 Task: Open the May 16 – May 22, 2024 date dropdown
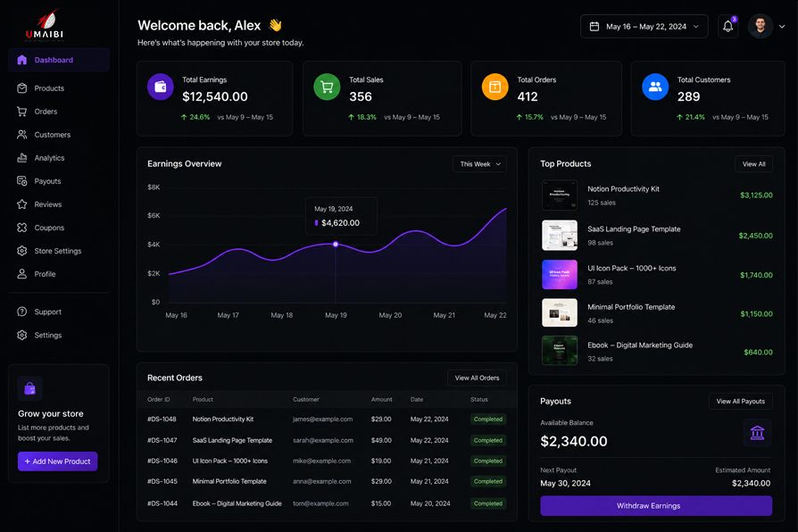click(644, 27)
